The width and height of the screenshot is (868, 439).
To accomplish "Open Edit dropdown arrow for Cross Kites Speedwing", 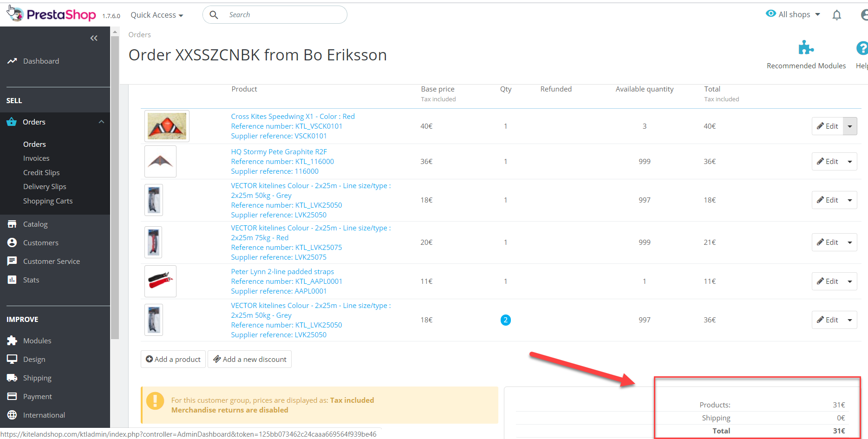I will 850,126.
